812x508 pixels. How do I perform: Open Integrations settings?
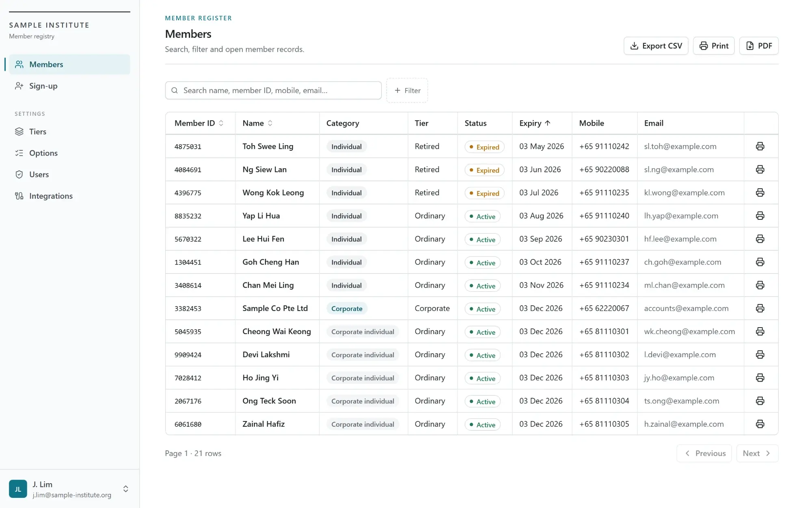[69, 196]
